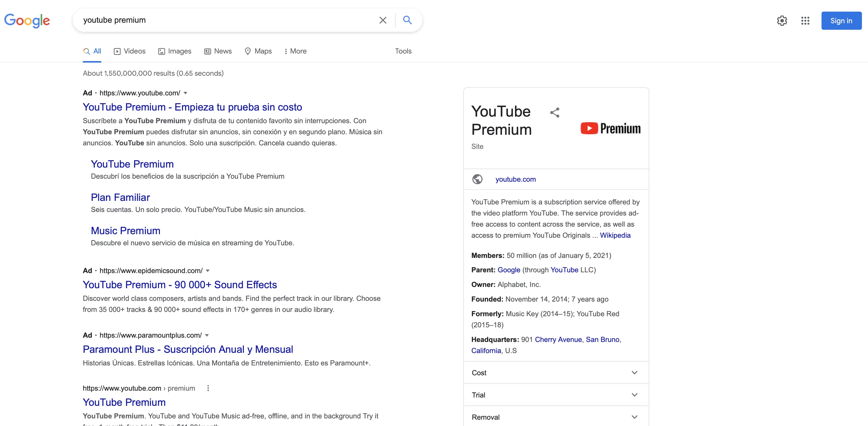Click the 'Founded: November 14, 2014' fact
This screenshot has height=426, width=868.
[x=539, y=299]
